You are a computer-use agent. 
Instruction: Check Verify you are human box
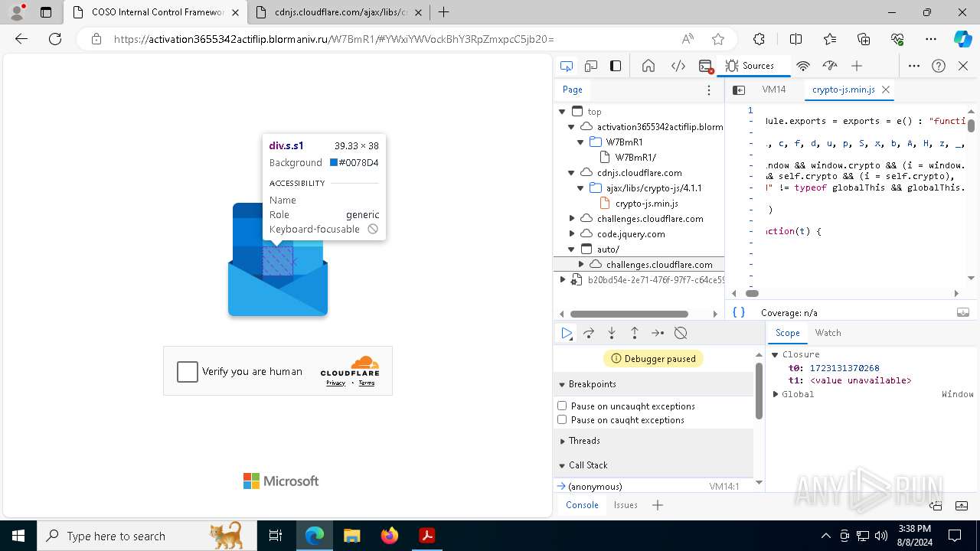pos(188,372)
